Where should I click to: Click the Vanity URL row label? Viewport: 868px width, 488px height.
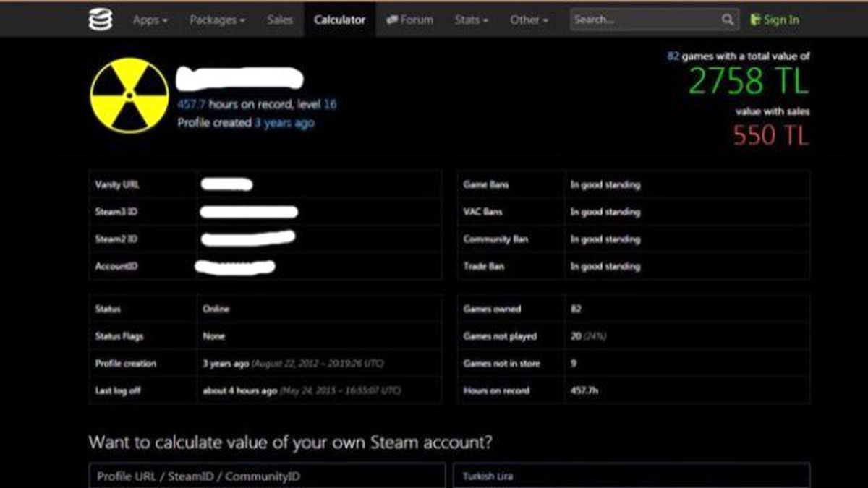point(116,185)
